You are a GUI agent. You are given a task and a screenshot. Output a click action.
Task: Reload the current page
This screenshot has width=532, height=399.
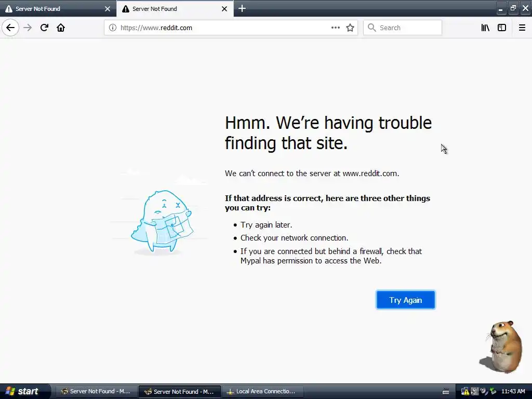(x=44, y=28)
